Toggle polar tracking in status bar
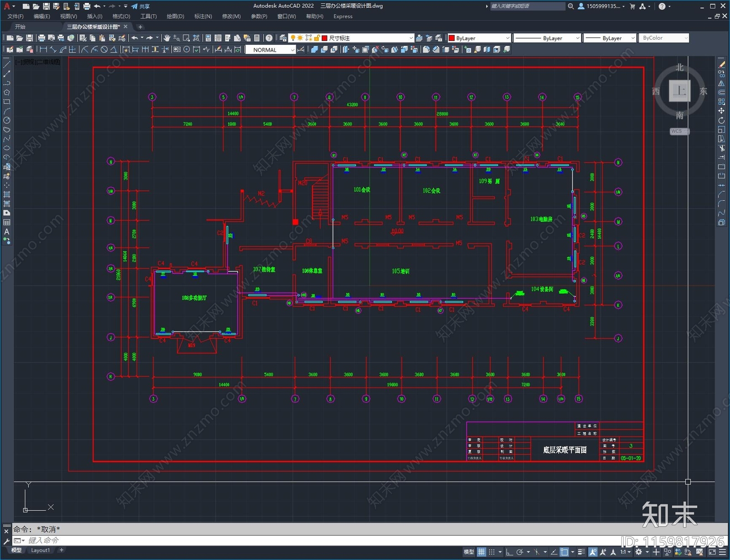730x560 pixels. point(520,552)
